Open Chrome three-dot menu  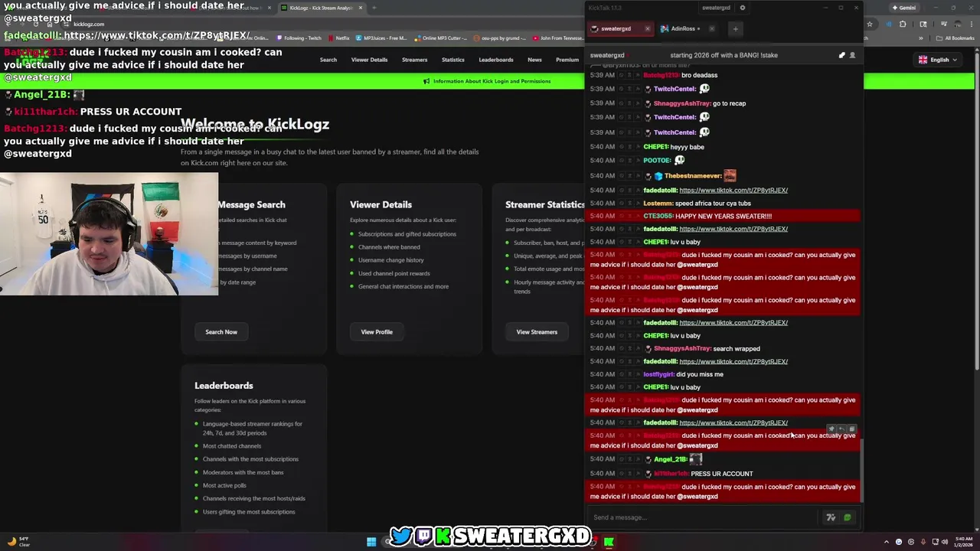[x=970, y=24]
